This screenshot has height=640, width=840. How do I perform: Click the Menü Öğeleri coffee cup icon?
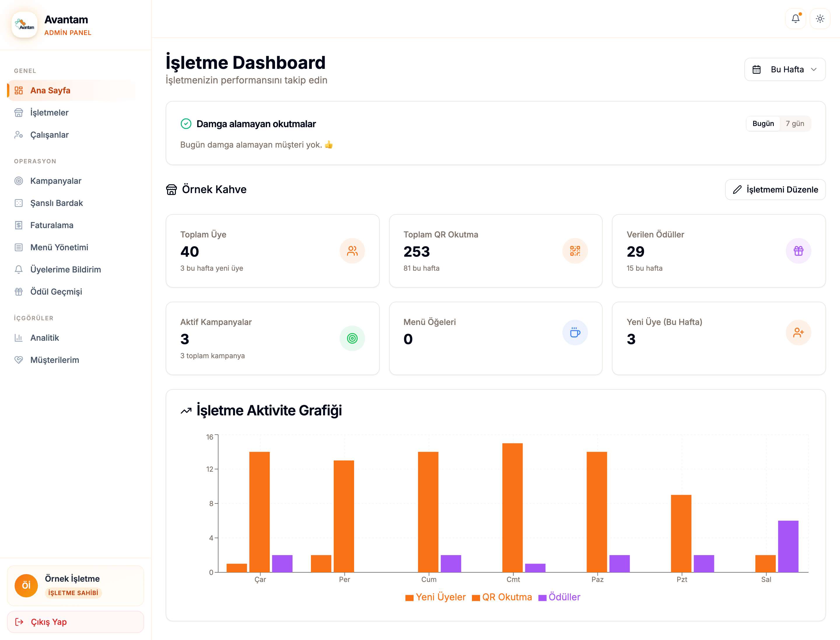click(x=575, y=333)
